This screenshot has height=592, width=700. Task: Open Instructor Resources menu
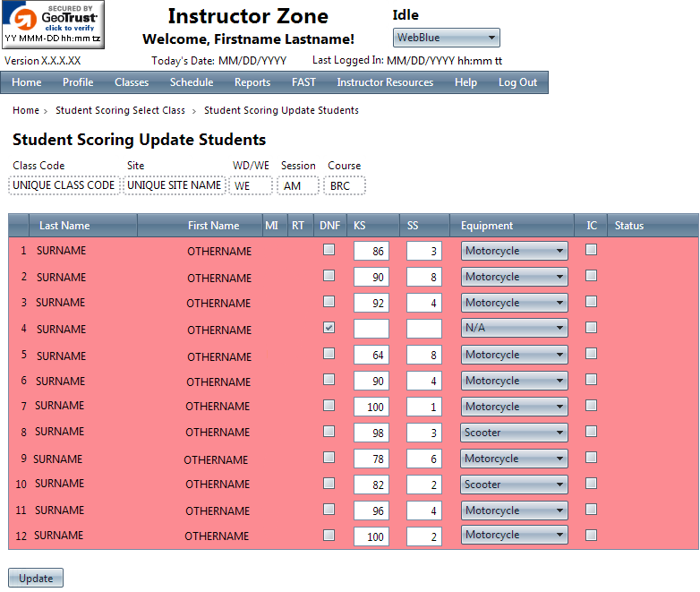(x=385, y=82)
